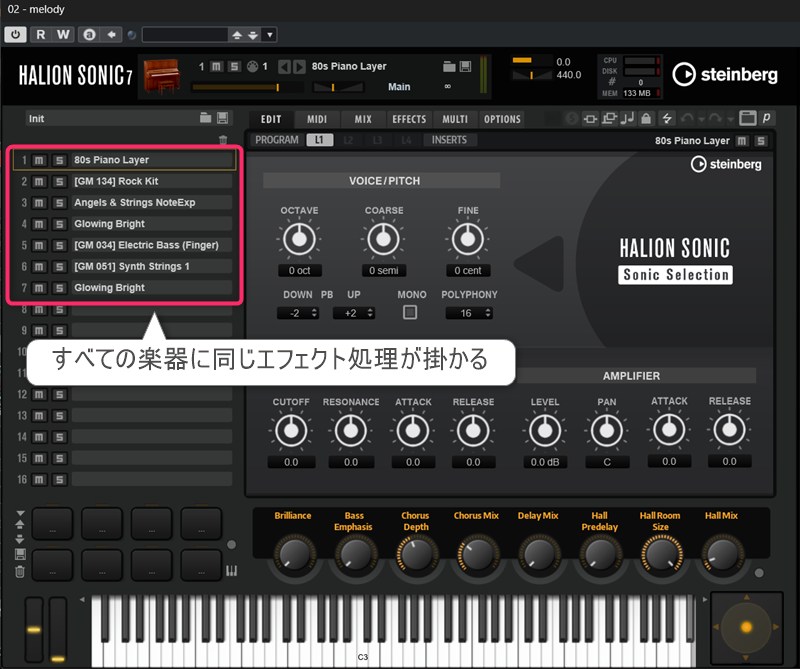
Task: Click the CUTOFF knob
Action: click(x=291, y=431)
